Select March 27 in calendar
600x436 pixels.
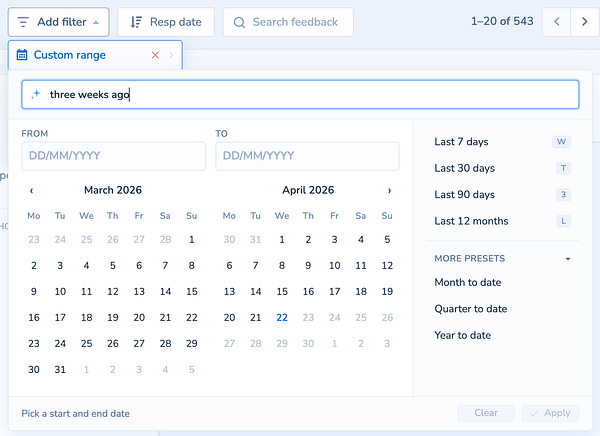139,344
